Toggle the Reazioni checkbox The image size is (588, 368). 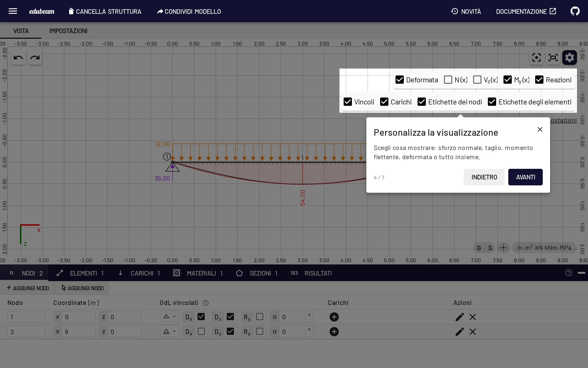(539, 80)
